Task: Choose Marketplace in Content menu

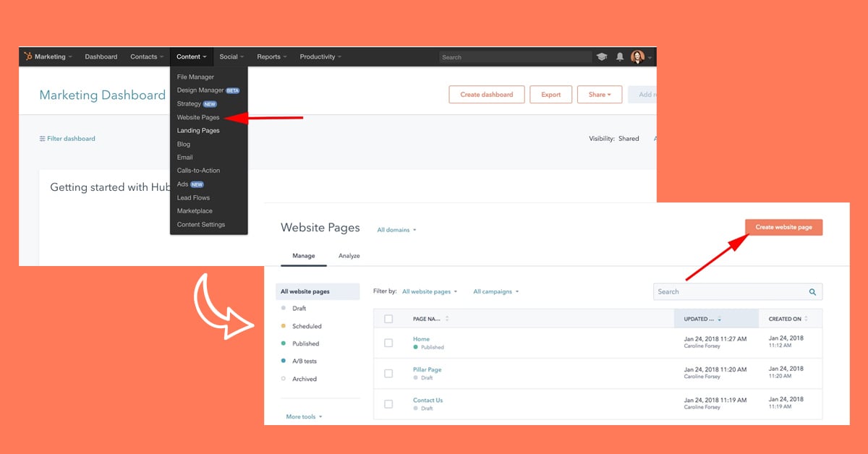Action: click(195, 211)
